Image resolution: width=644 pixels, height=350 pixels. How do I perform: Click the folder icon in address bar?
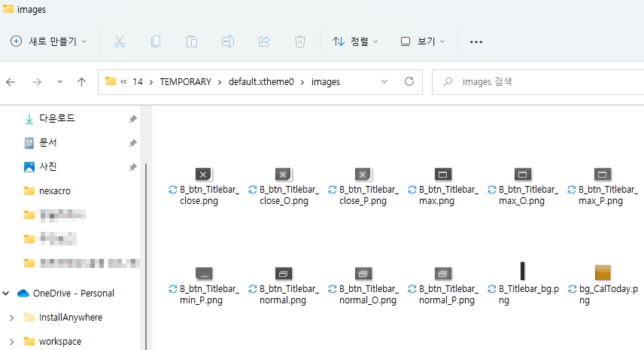point(111,81)
